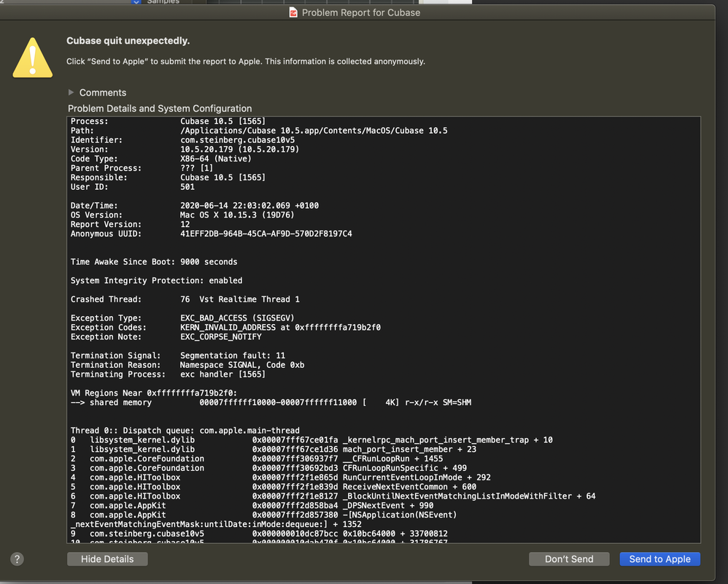
Task: Click stack frame 4 'RunCurrentEventLoopInMode + 292'
Action: [417, 477]
